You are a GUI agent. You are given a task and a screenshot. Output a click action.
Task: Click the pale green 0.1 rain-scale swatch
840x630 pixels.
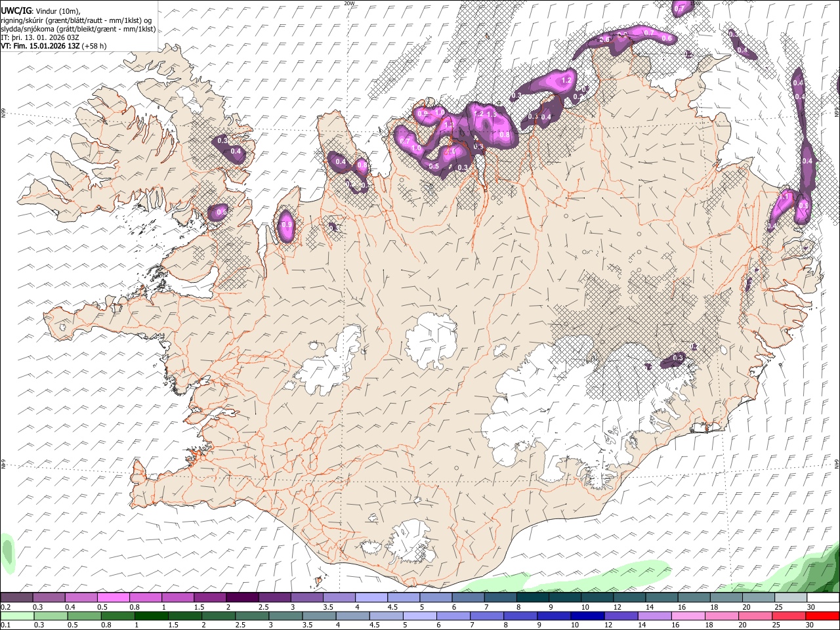16,616
